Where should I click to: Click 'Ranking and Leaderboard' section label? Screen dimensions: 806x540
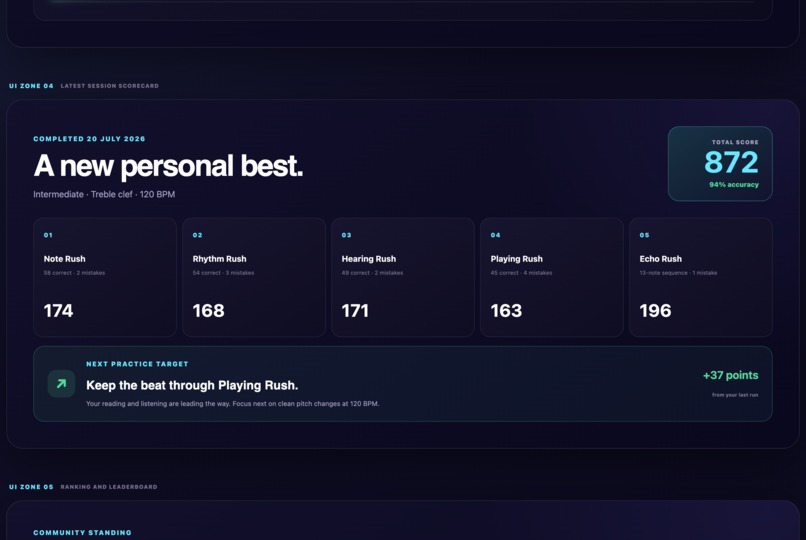coord(109,487)
